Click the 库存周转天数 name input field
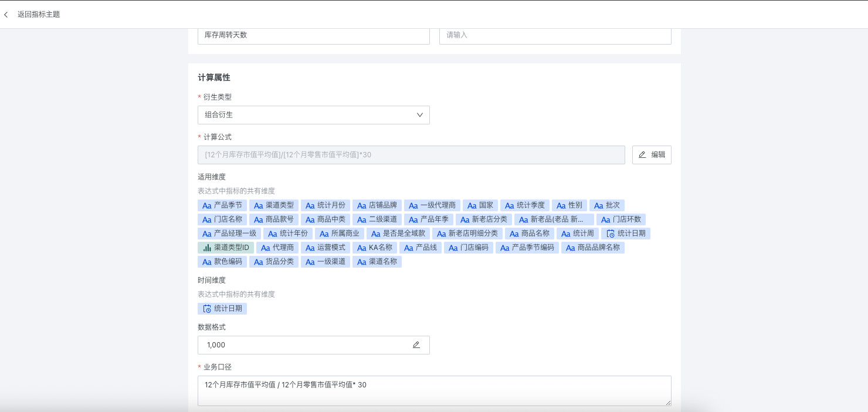 [x=313, y=35]
